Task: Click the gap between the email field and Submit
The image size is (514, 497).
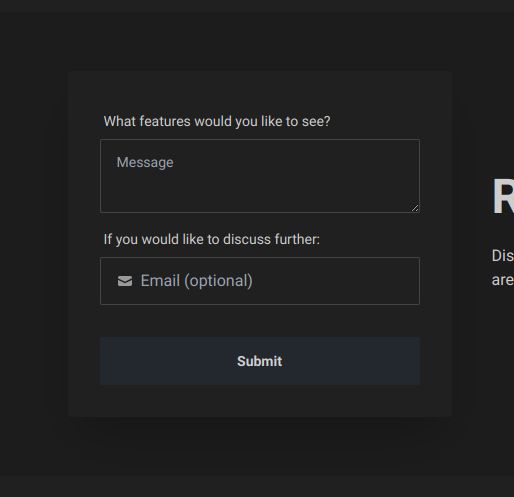Action: (x=260, y=321)
